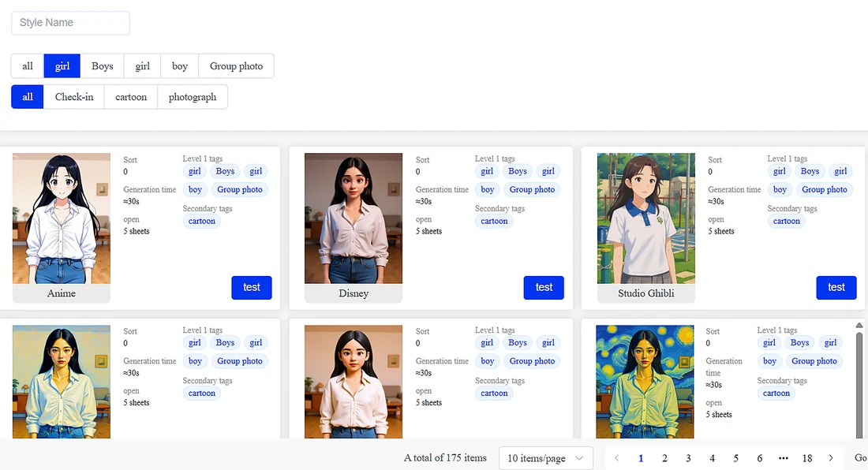This screenshot has height=470, width=868.
Task: Focus the Style Name search field
Action: click(x=71, y=23)
